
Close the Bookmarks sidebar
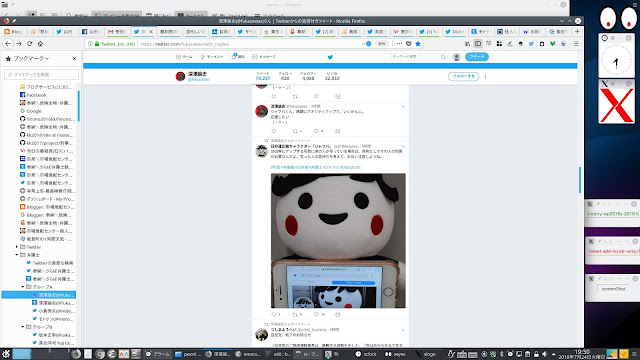pyautogui.click(x=74, y=59)
